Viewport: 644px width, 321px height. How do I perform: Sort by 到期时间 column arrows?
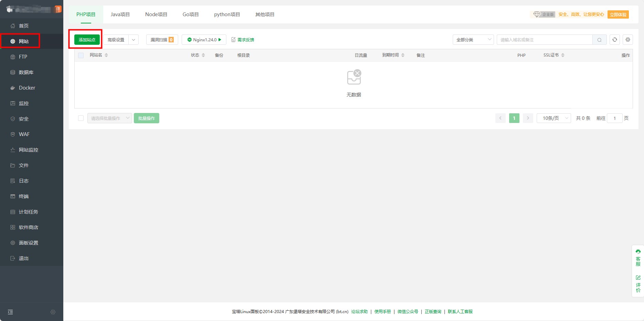(x=403, y=55)
